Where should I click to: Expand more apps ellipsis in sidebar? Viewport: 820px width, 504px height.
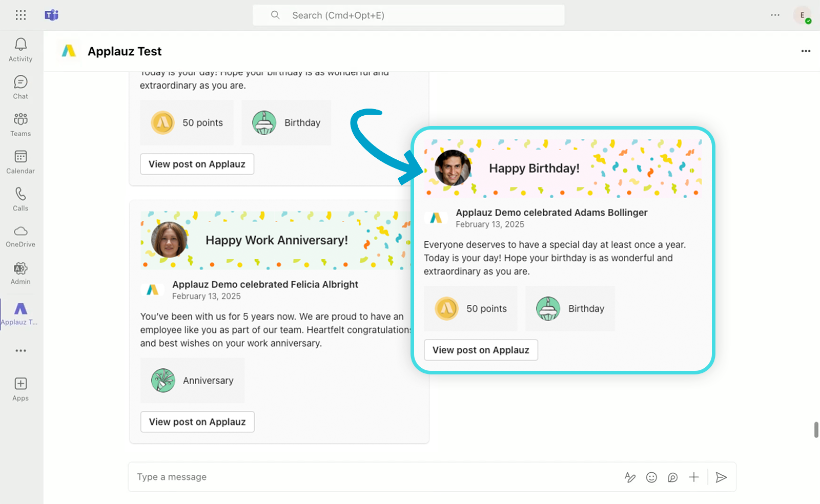click(x=20, y=351)
